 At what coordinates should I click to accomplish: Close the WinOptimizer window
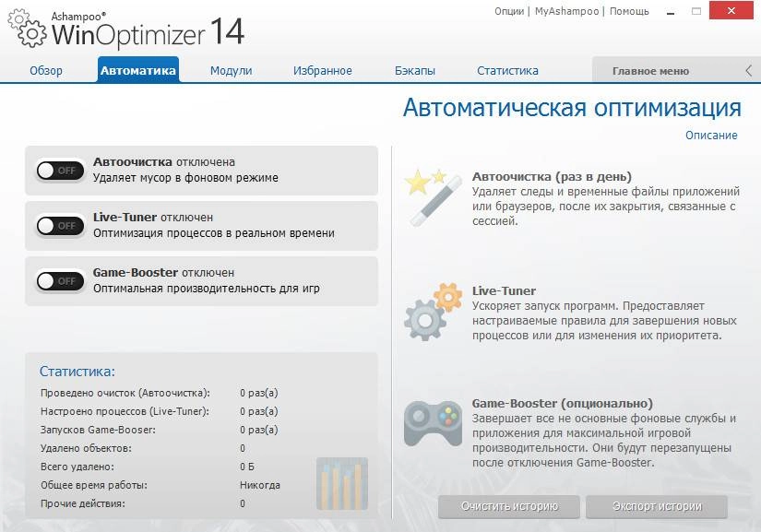[731, 10]
